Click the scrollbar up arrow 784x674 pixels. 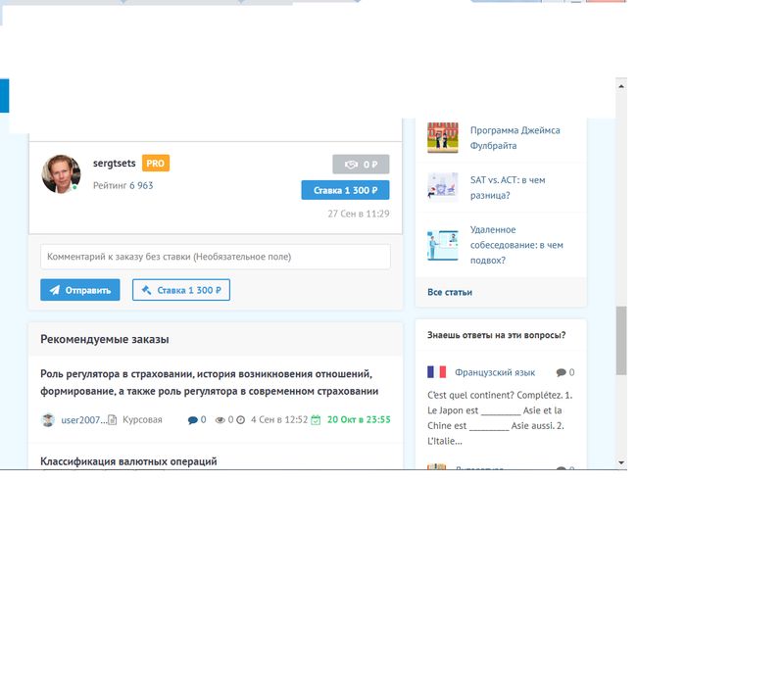click(620, 85)
